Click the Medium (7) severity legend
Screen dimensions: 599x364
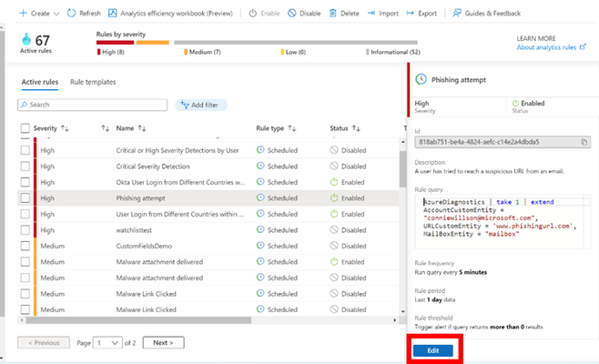click(202, 52)
